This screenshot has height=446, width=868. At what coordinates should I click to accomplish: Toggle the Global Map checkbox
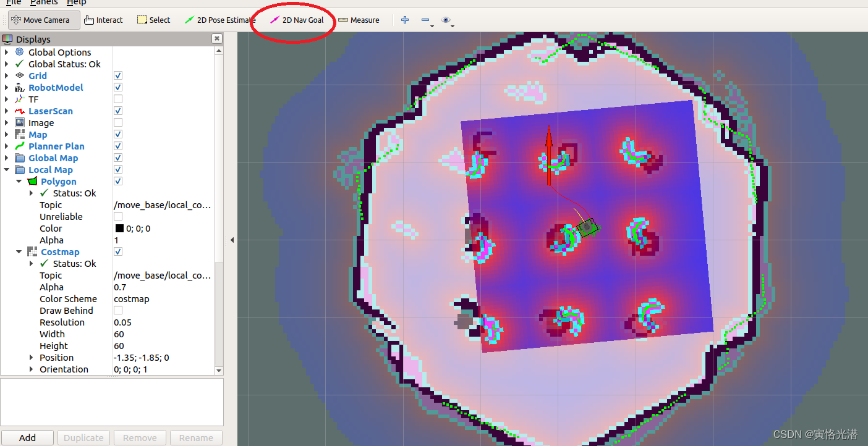click(x=118, y=158)
